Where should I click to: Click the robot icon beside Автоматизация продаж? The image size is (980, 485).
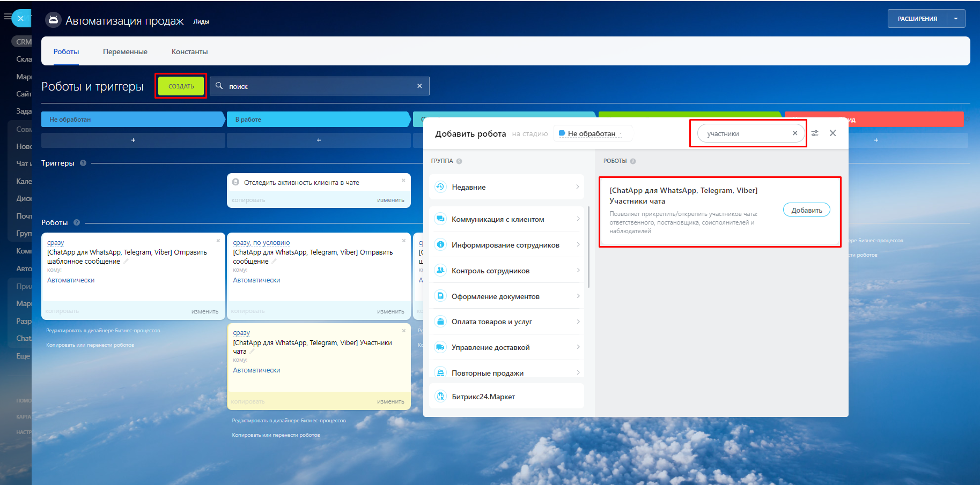pos(53,20)
